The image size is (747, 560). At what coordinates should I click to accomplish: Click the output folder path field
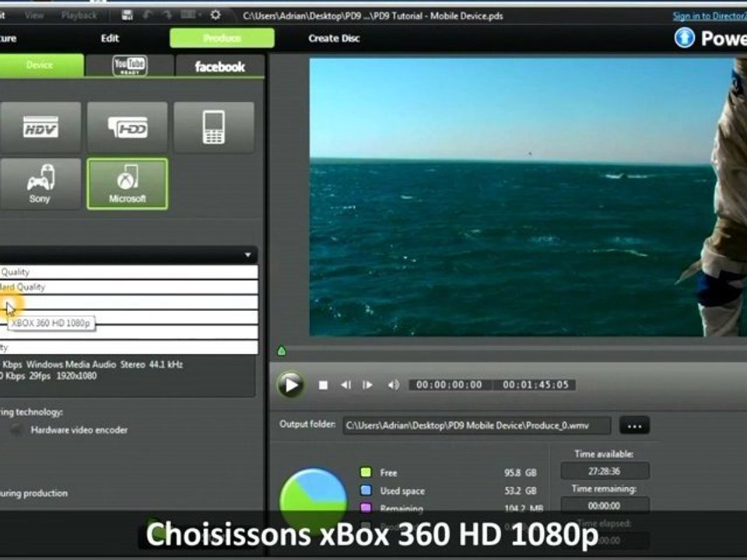[x=476, y=425]
